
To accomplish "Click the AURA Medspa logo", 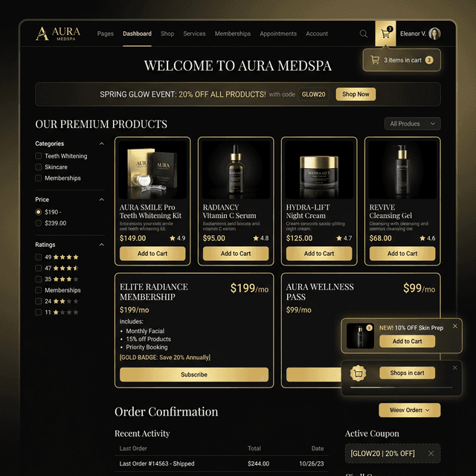I will coord(58,33).
